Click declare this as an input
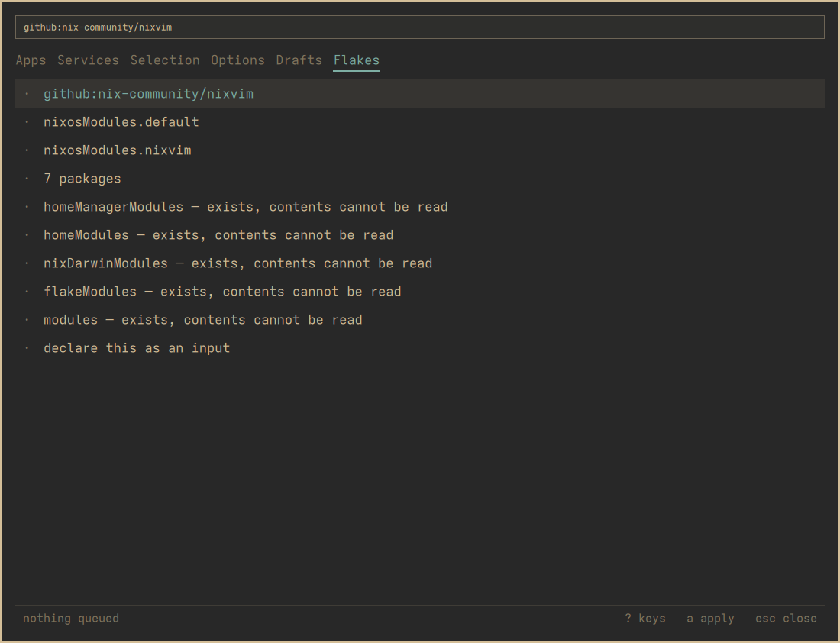 click(x=419, y=348)
